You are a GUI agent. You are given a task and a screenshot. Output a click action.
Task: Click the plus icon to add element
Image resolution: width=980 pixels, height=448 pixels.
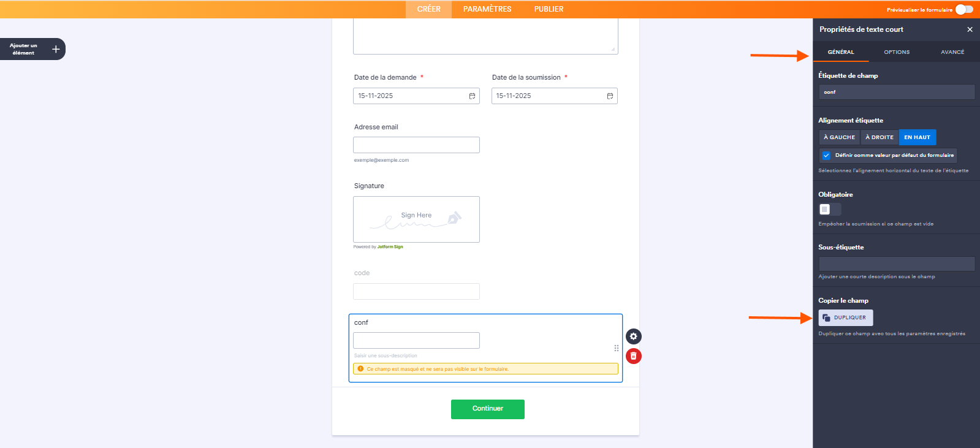[56, 49]
